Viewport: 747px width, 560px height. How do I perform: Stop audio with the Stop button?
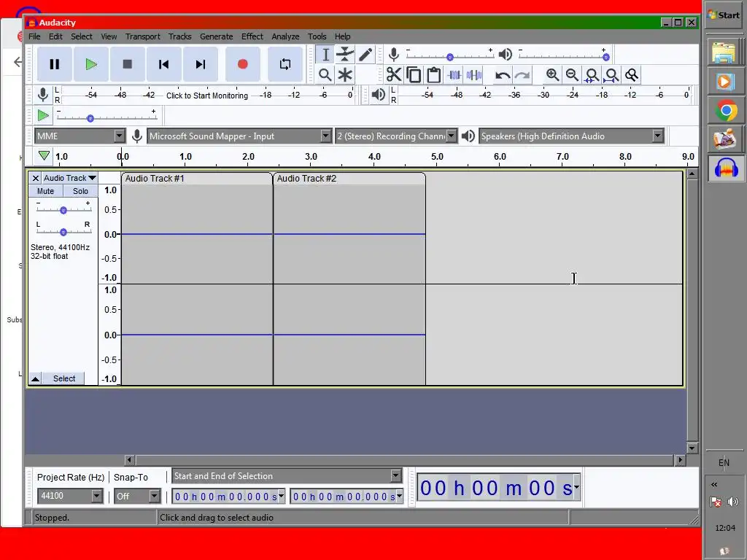[127, 64]
